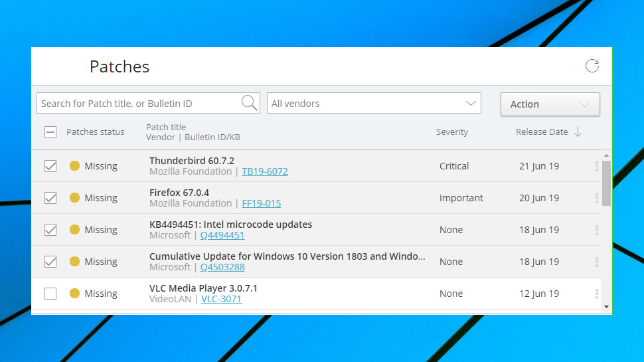This screenshot has width=644, height=362.
Task: Open bulletin link VLC-3071
Action: pos(221,299)
